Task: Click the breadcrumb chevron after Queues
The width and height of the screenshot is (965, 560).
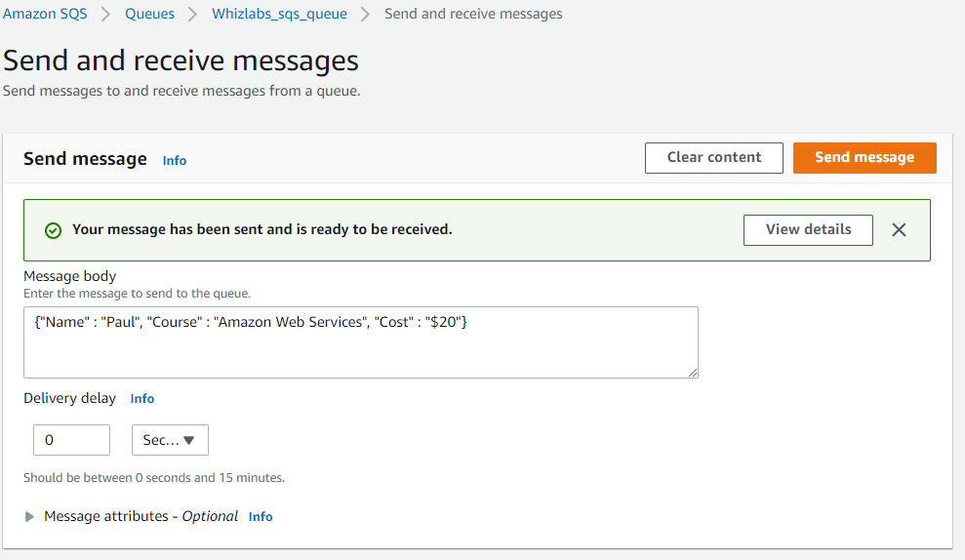Action: click(x=192, y=15)
